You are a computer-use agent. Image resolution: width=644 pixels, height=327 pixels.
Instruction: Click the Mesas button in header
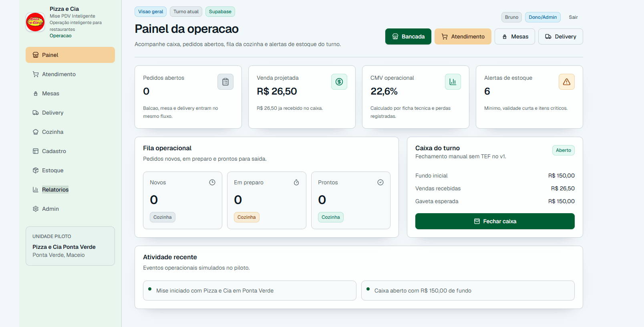515,36
